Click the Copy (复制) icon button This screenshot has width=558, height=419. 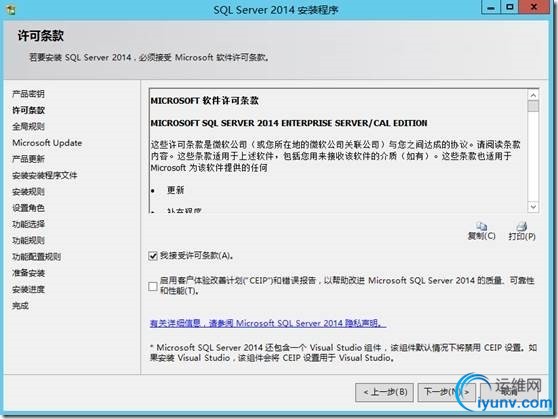(481, 231)
